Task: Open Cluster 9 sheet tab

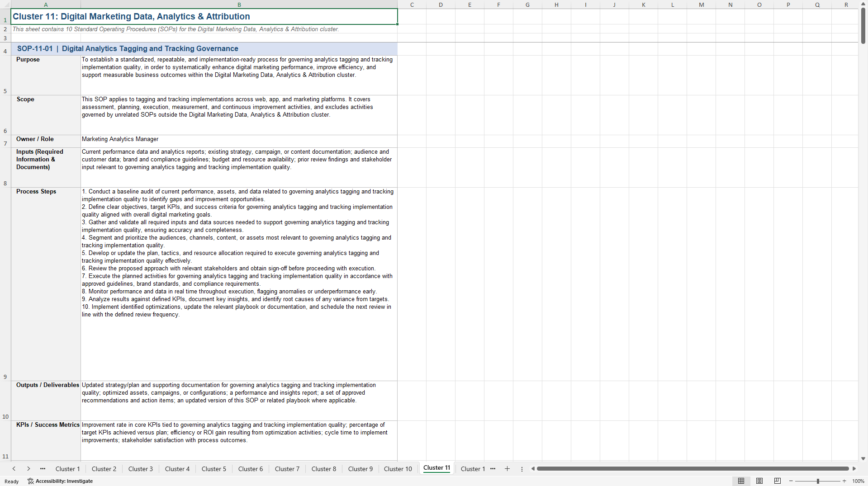Action: [x=360, y=469]
